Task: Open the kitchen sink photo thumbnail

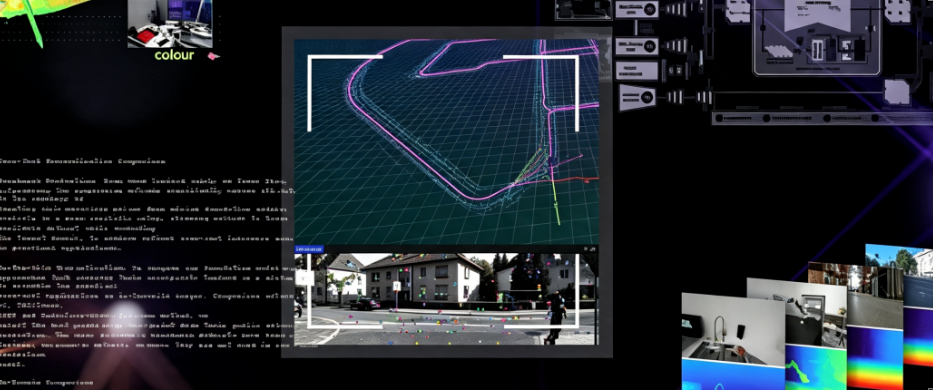Action: pyautogui.click(x=733, y=328)
